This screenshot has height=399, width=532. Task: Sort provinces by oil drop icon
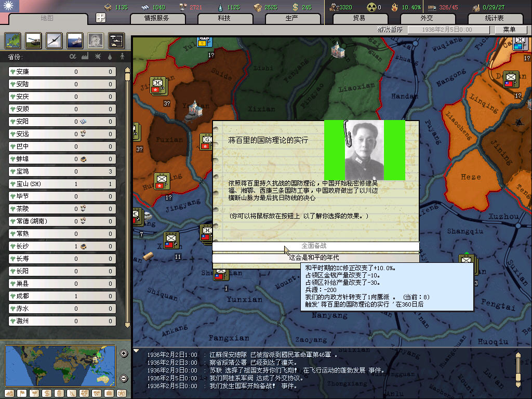(x=110, y=56)
